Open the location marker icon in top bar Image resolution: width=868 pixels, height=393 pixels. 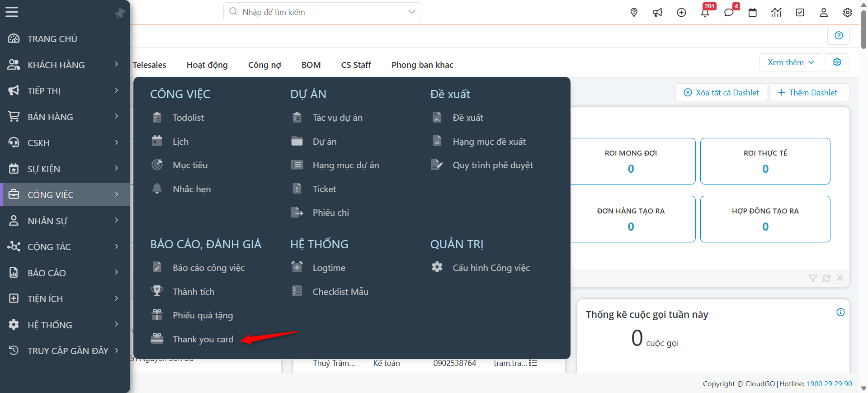point(634,12)
